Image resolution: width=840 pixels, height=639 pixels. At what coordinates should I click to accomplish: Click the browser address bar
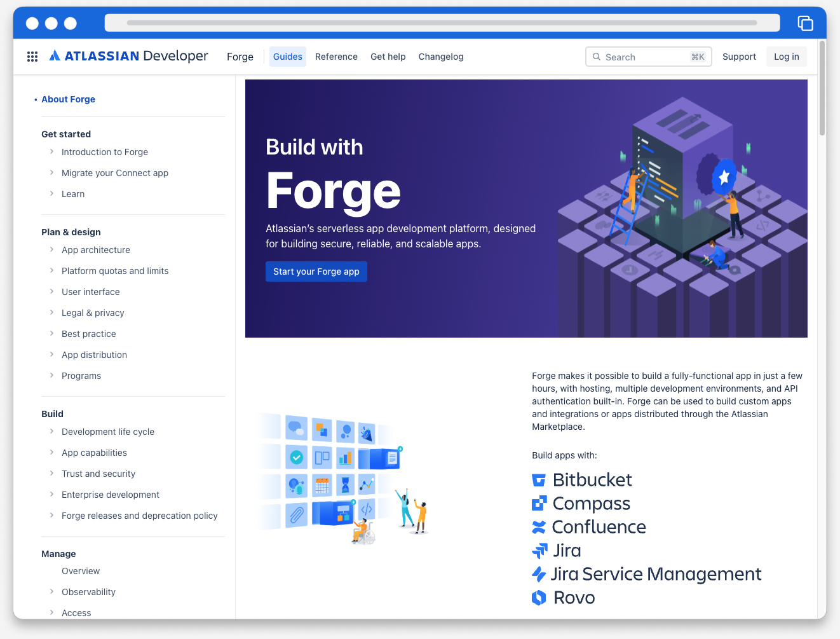pyautogui.click(x=442, y=23)
